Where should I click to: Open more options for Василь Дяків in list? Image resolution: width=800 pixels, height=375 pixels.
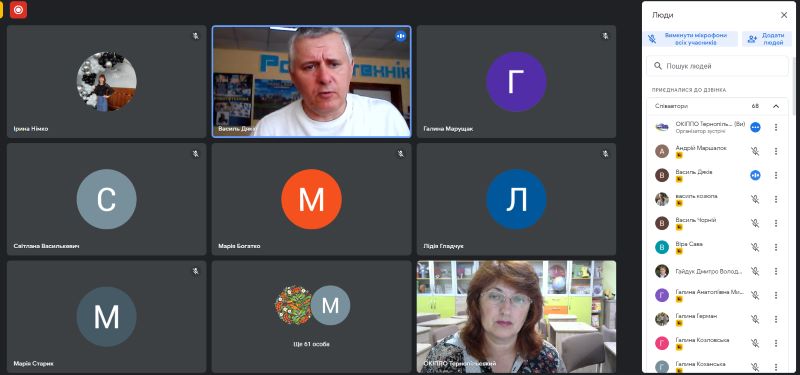[776, 175]
